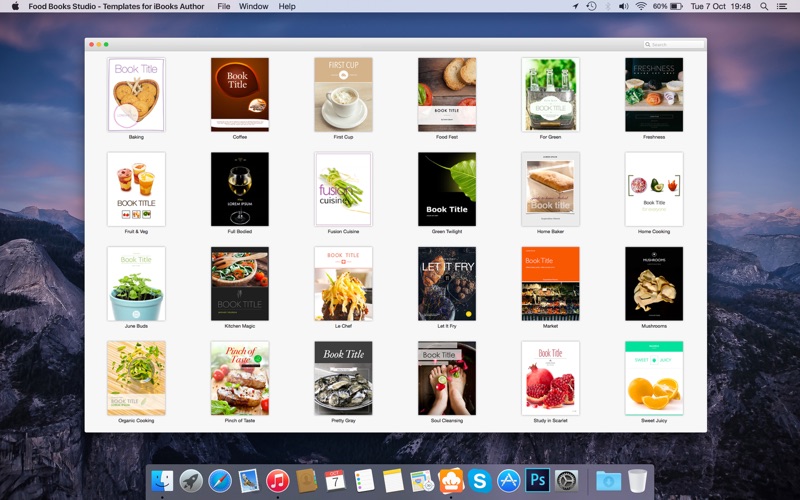
Task: Open the File menu
Action: (223, 6)
